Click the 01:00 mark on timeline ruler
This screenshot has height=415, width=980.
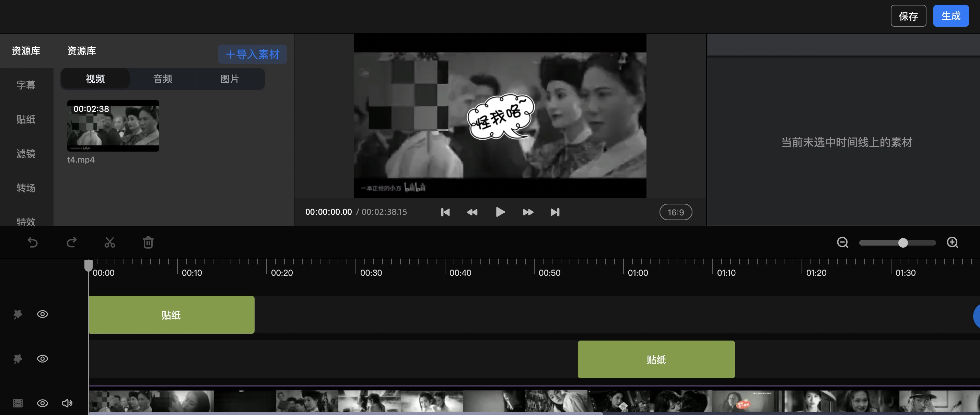pyautogui.click(x=638, y=273)
